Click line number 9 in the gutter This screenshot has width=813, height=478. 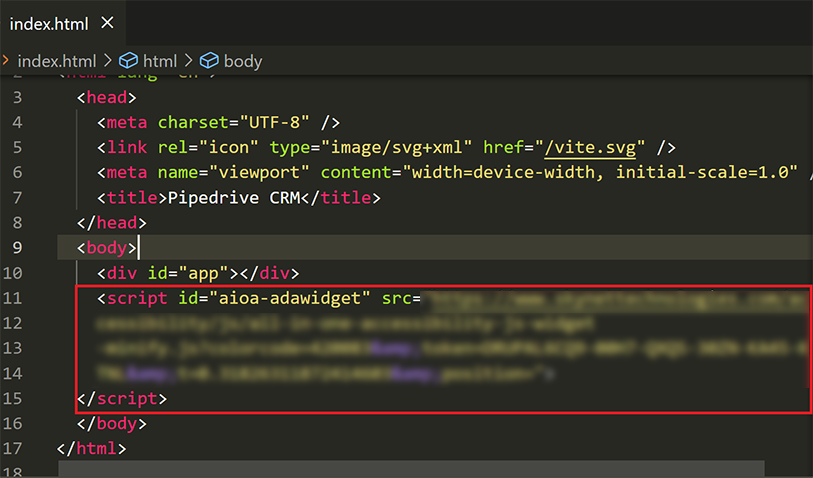pyautogui.click(x=17, y=248)
